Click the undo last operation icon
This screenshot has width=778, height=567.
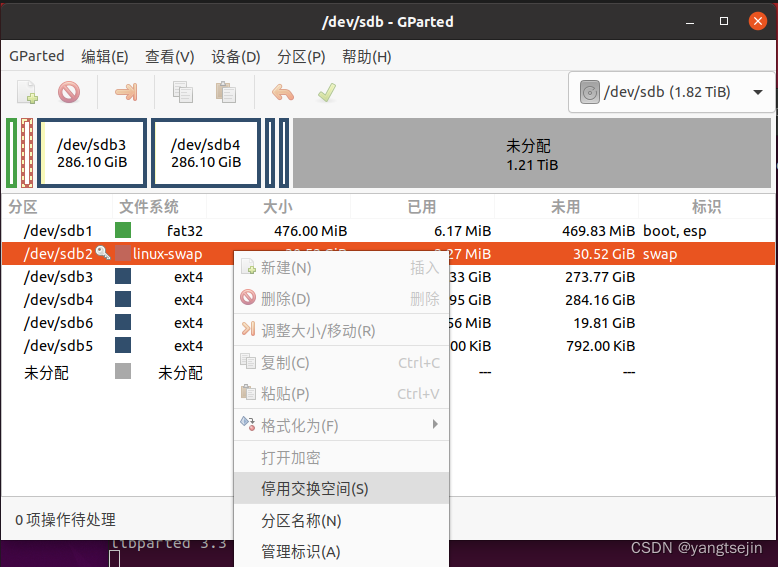(283, 92)
